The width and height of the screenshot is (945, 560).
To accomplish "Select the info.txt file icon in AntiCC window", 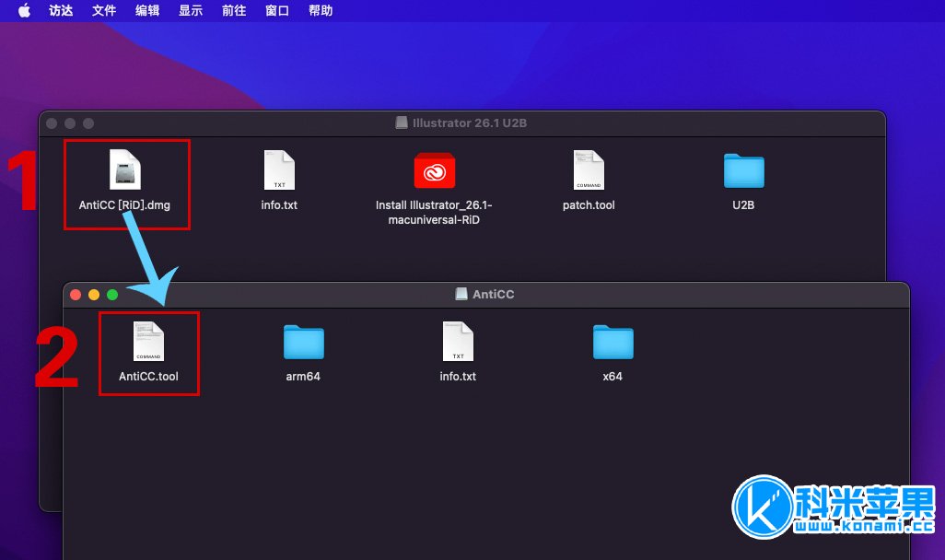I will click(458, 341).
